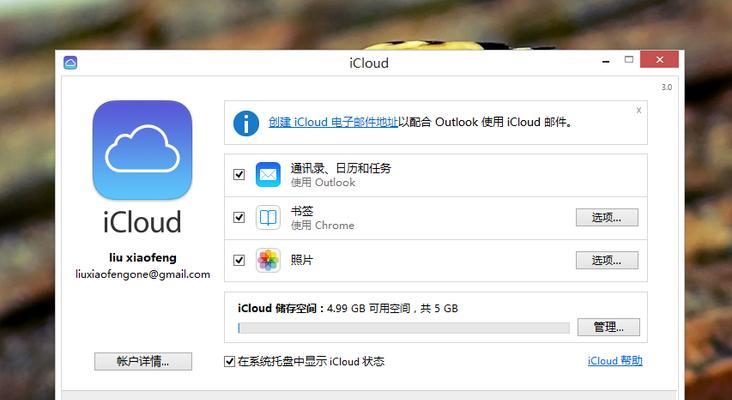Uncheck 通讯录、日历和任务 checkbox

239,175
